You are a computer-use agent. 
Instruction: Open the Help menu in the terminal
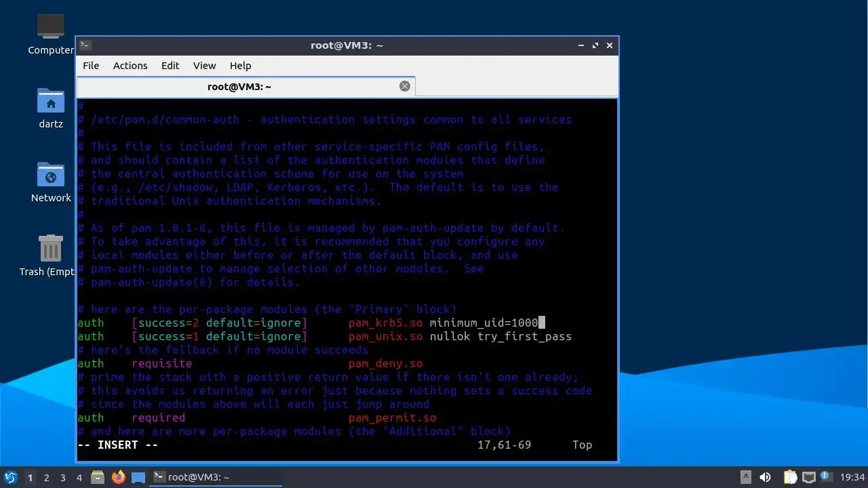click(x=240, y=66)
